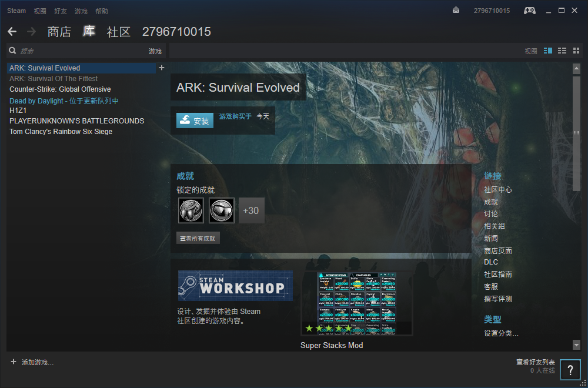Image resolution: width=588 pixels, height=388 pixels.
Task: Open the Super Stacks Mod thumbnail
Action: click(357, 304)
